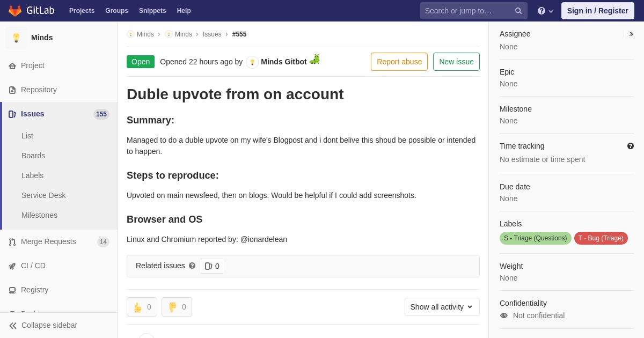Click the GitLab fox logo

click(x=15, y=11)
